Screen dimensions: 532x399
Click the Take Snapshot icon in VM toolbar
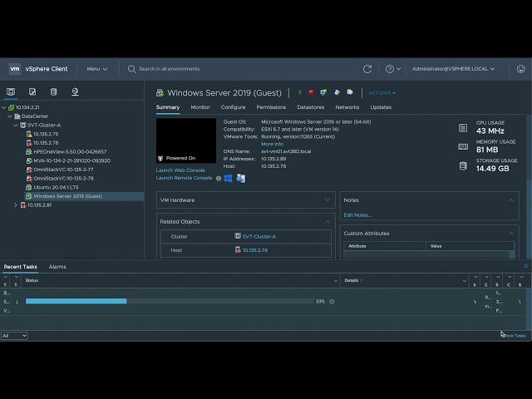coord(350,92)
